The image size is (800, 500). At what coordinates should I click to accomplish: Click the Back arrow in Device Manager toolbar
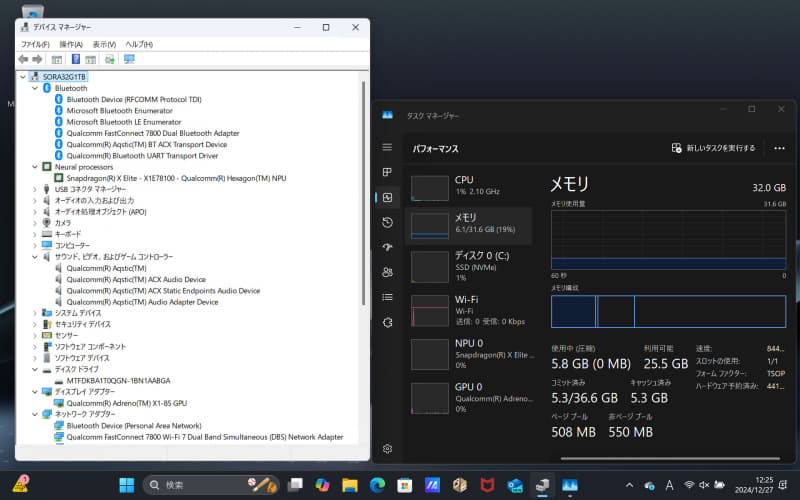tap(23, 59)
